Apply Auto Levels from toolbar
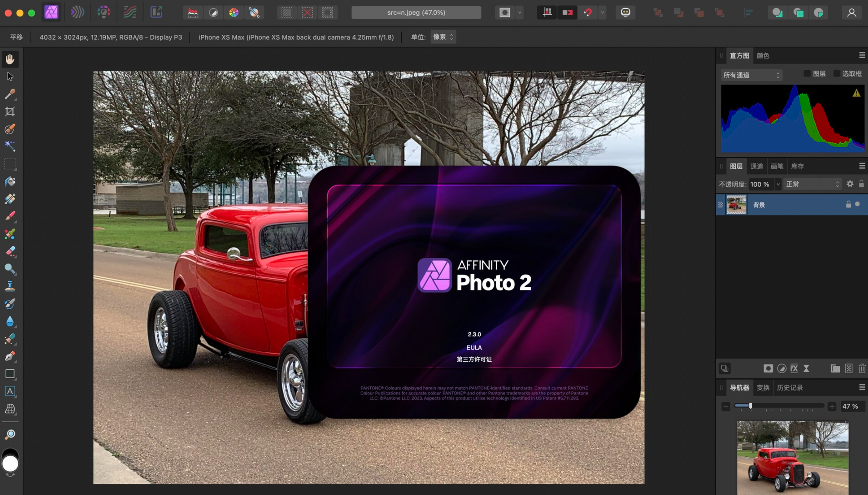Viewport: 868px width, 495px height. (193, 12)
